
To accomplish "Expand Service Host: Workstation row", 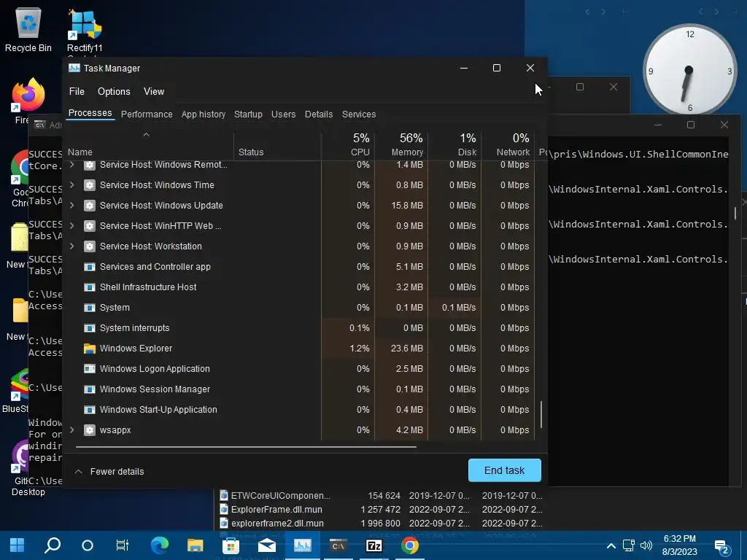I will (x=72, y=246).
